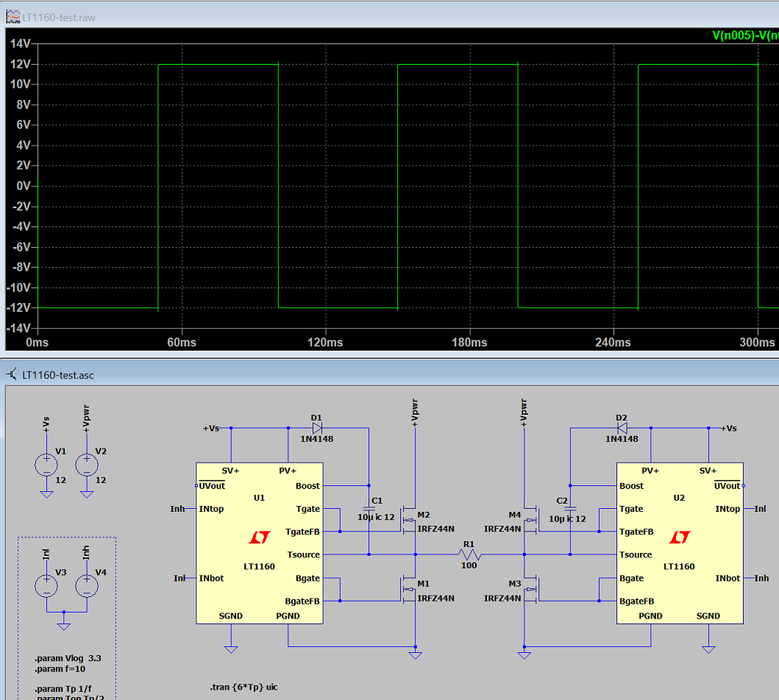Click the LT1160-test.asc schematic window icon

[x=12, y=375]
